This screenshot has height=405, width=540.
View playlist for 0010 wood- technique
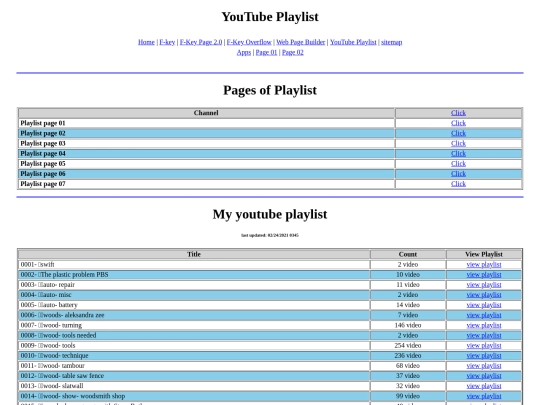(x=484, y=356)
